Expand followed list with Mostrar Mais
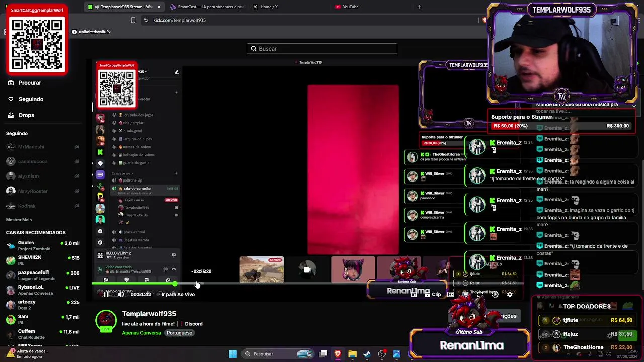Image resolution: width=644 pixels, height=362 pixels. click(19, 220)
